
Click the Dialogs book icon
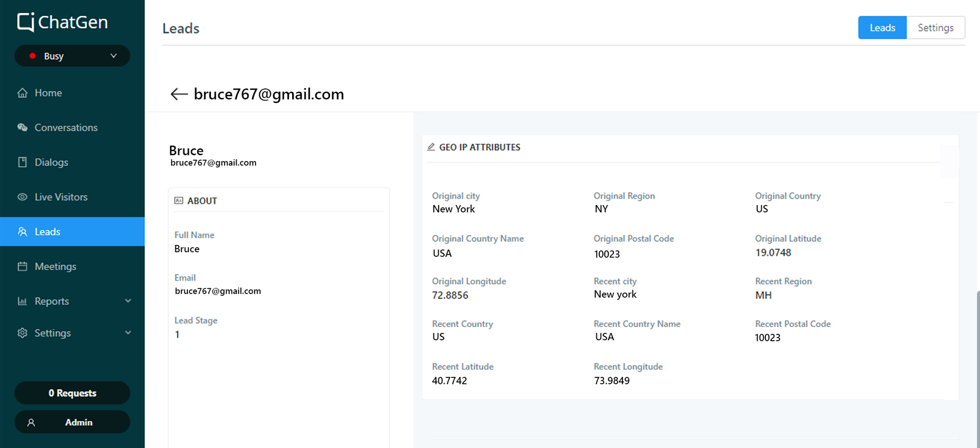coord(22,162)
